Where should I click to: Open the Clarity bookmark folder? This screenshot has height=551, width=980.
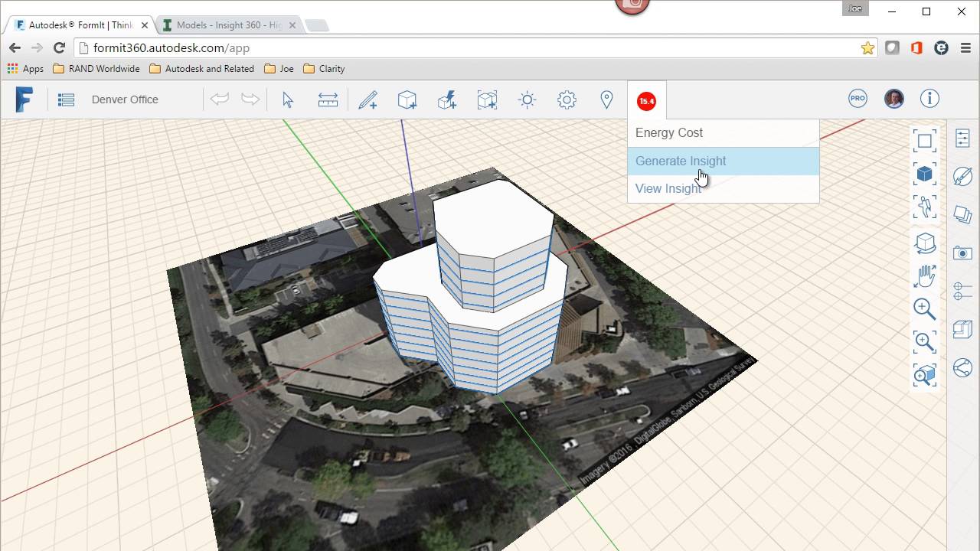pos(324,69)
